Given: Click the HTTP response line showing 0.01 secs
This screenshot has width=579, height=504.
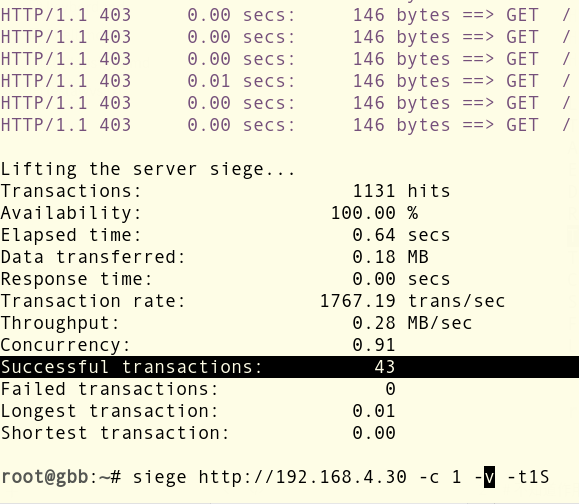Looking at the screenshot, I should click(x=286, y=81).
